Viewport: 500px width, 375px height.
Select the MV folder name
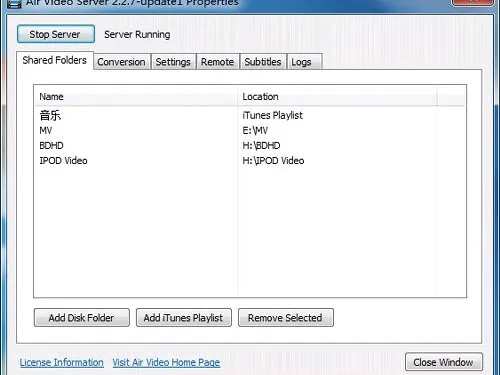pos(46,130)
